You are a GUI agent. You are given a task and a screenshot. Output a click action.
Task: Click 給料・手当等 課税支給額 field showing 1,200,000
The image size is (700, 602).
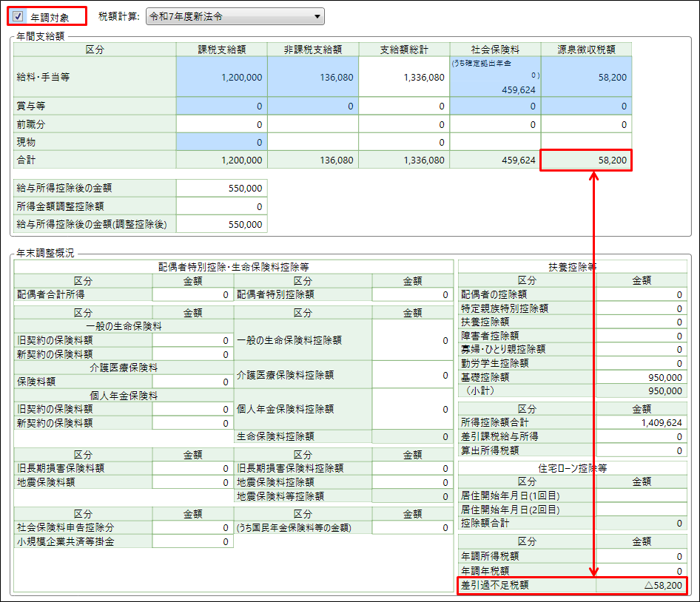pyautogui.click(x=221, y=77)
